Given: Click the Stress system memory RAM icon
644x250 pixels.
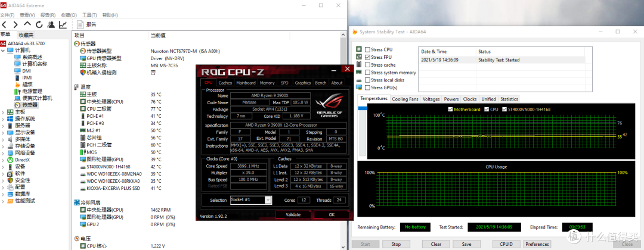Looking at the screenshot, I should click(x=359, y=73).
